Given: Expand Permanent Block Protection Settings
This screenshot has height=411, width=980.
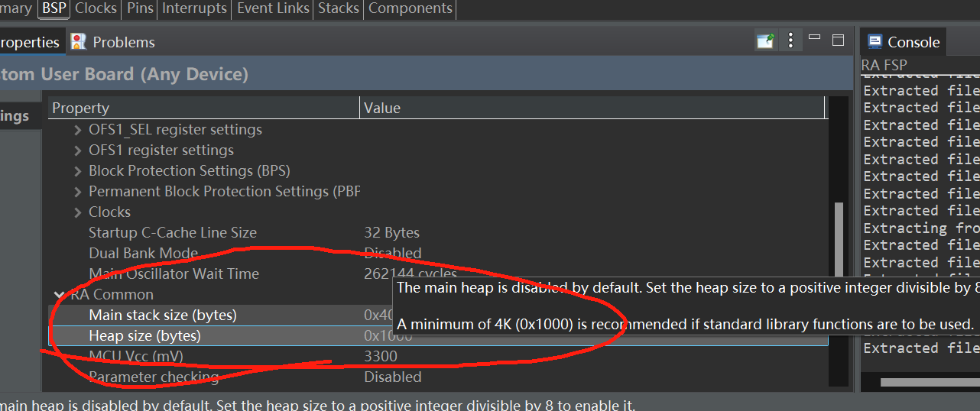Looking at the screenshot, I should tap(77, 192).
